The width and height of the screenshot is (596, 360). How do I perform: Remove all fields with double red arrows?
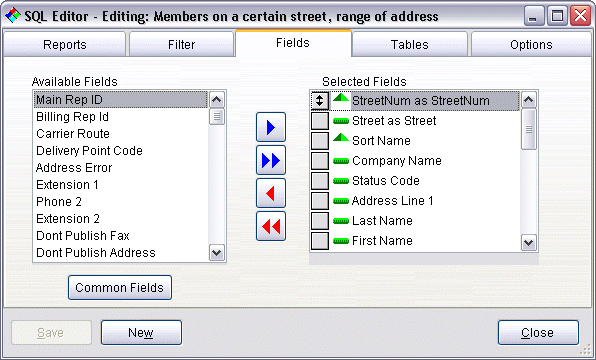(x=271, y=226)
